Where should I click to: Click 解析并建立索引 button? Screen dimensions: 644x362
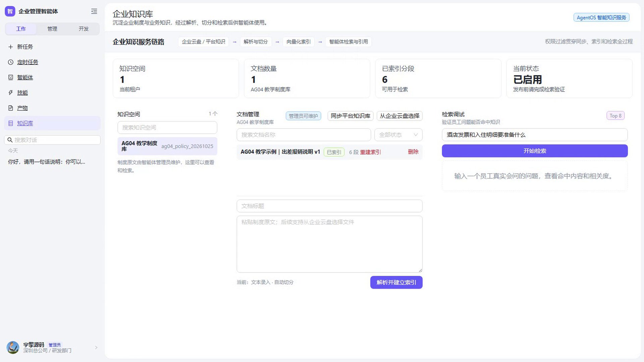pos(396,283)
